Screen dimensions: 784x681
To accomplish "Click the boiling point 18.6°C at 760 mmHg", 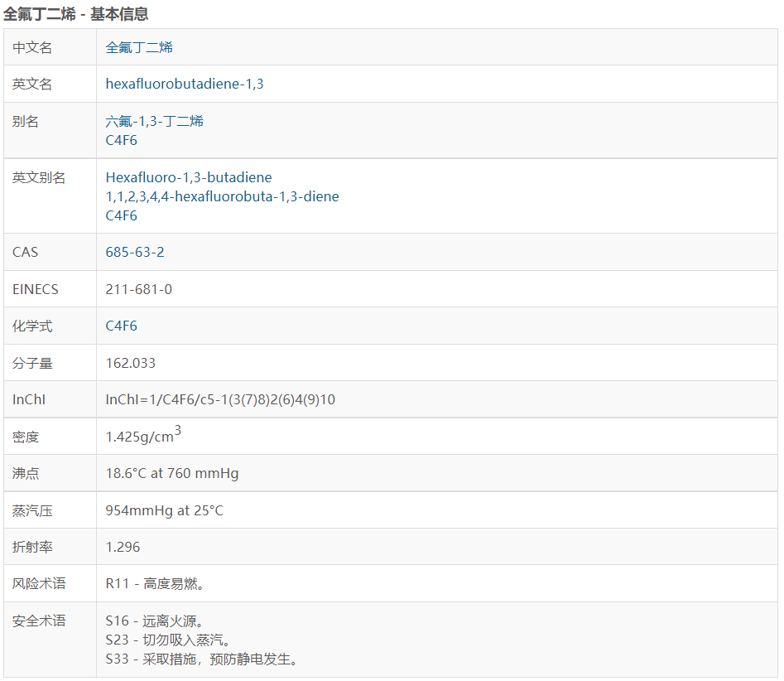I will click(172, 473).
